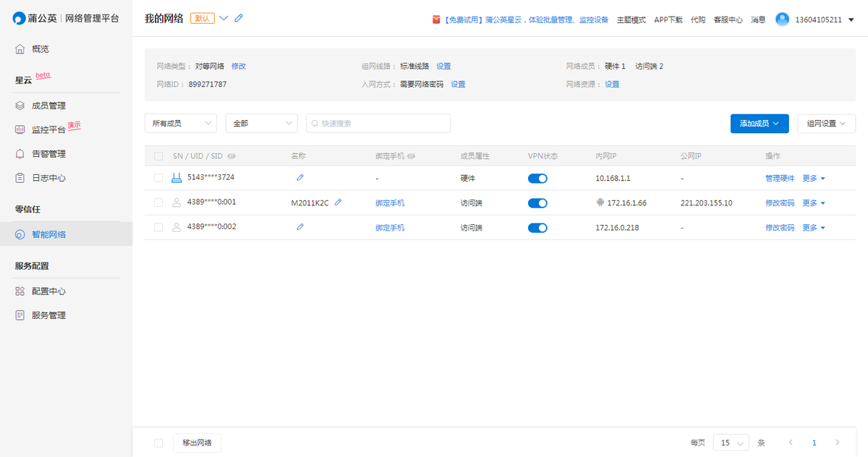Click 设置 link for 网络资源

tap(612, 84)
